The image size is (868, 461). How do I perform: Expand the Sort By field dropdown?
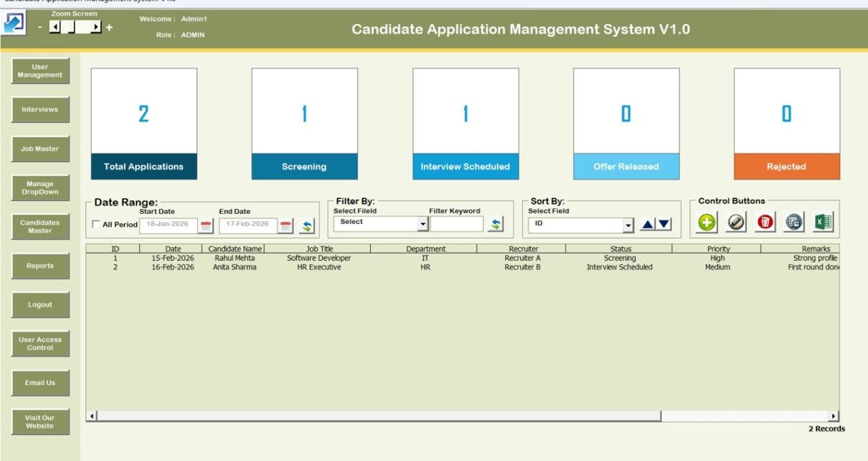point(628,225)
